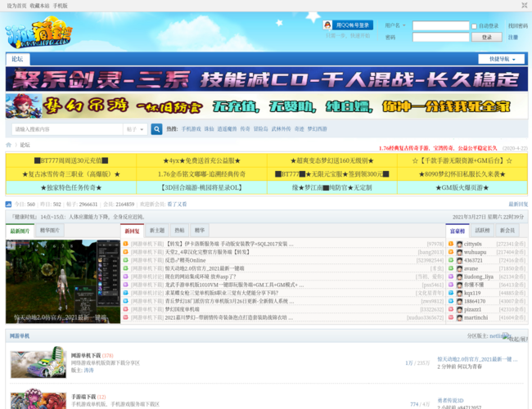This screenshot has width=532, height=409.
Task: Click the ★GM版火爆页游★ ad cell
Action: pyautogui.click(x=462, y=187)
